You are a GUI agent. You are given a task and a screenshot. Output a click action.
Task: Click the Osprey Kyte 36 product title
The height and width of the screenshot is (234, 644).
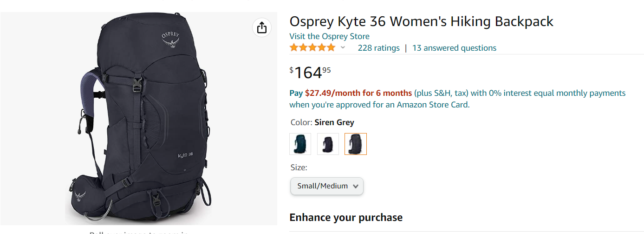tap(421, 21)
